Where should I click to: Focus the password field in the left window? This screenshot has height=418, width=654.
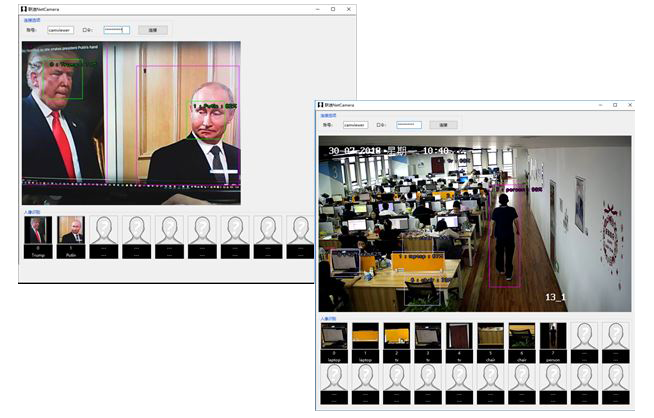(117, 30)
